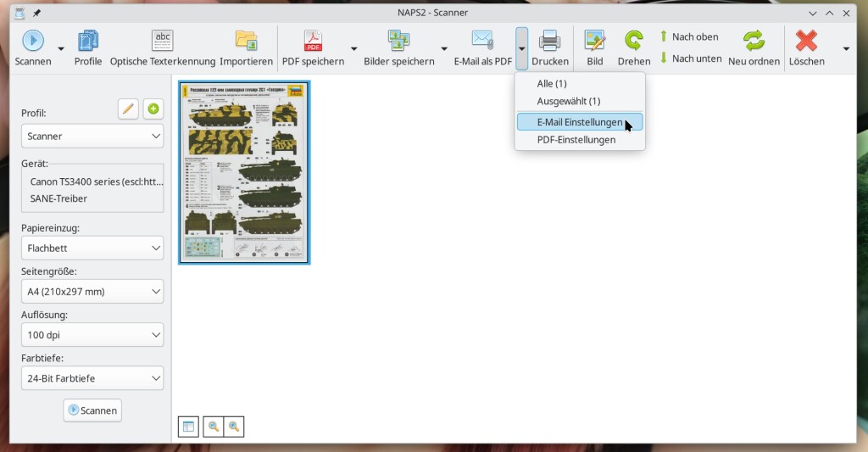Expand the Löschen dropdown arrow
The image size is (868, 452).
(x=846, y=48)
